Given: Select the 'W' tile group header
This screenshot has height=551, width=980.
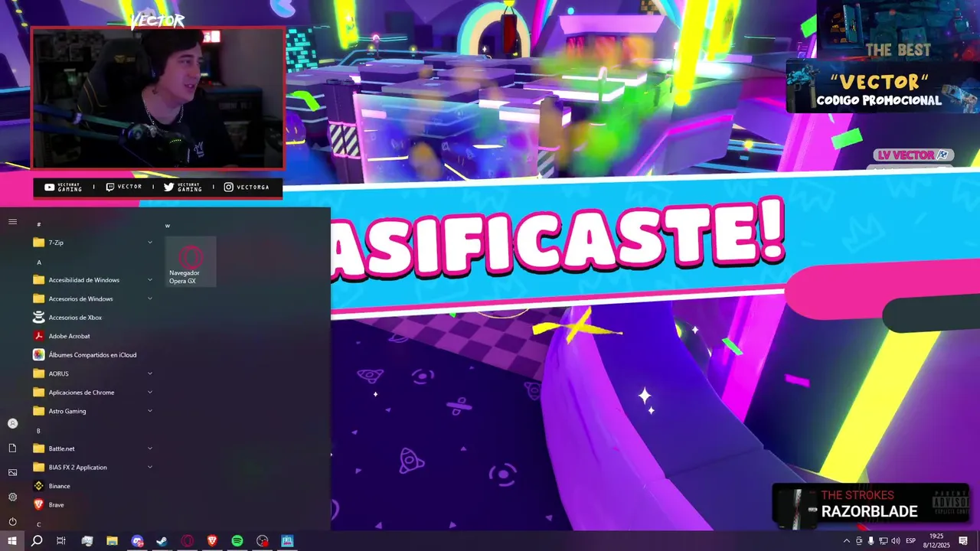Looking at the screenshot, I should 168,225.
